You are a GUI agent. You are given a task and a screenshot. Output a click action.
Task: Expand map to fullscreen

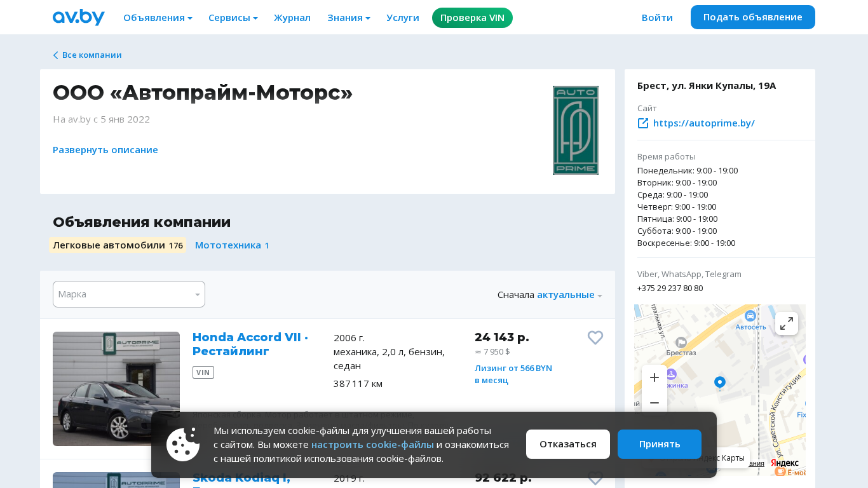786,323
